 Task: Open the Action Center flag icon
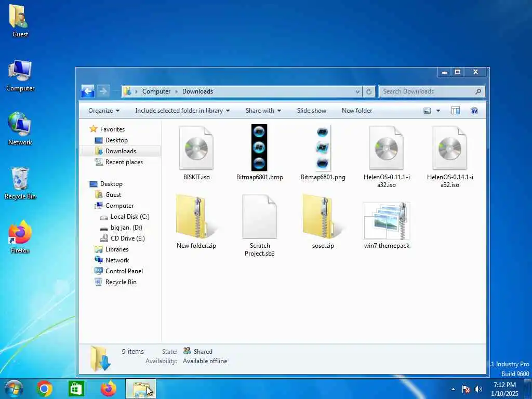click(466, 389)
